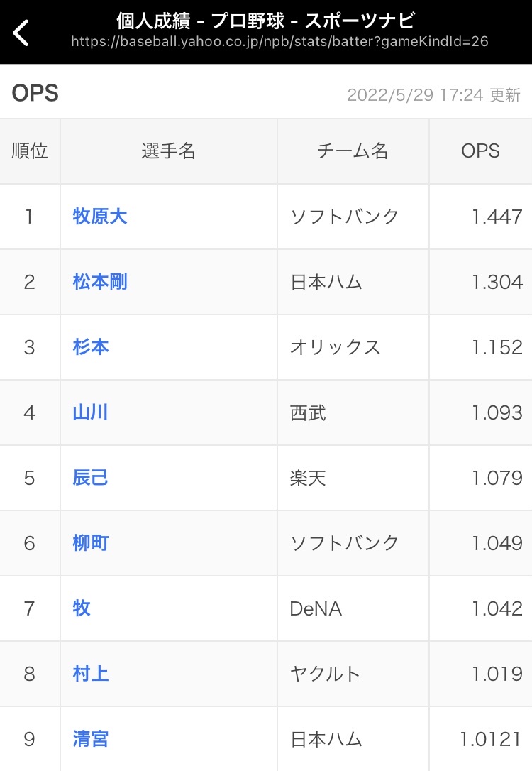Click the update timestamp 2022/5/29 17:24
Image resolution: width=532 pixels, height=771 pixels.
coord(415,95)
